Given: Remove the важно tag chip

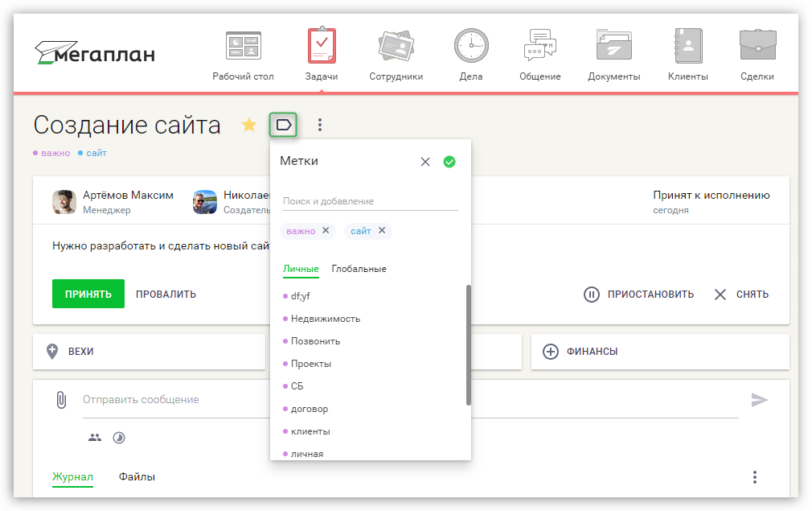Looking at the screenshot, I should click(326, 230).
